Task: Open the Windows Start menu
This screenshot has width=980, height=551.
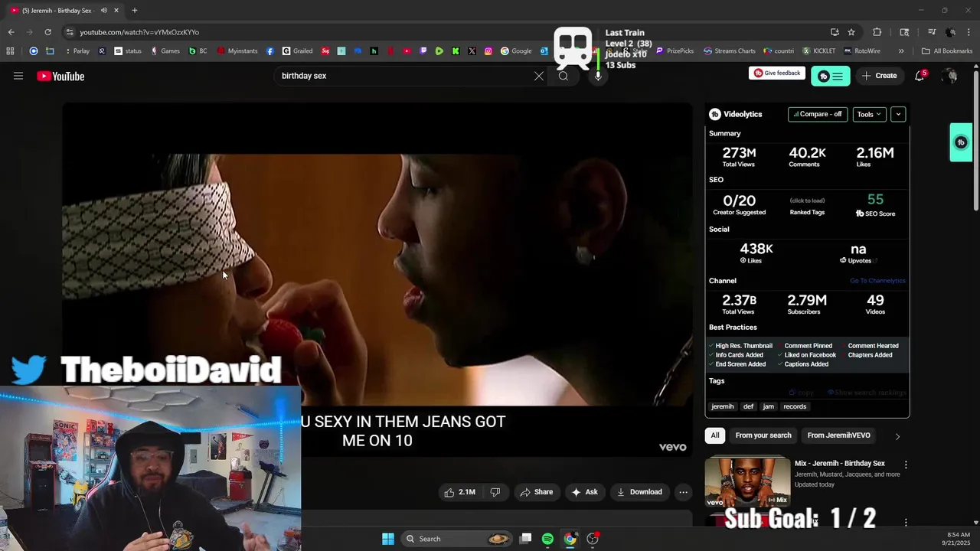Action: point(388,539)
